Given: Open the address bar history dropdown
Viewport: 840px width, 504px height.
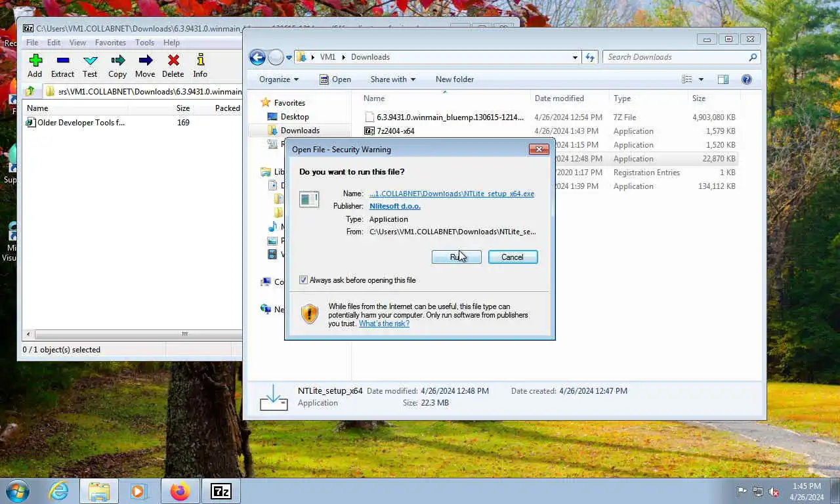Looking at the screenshot, I should pos(575,57).
